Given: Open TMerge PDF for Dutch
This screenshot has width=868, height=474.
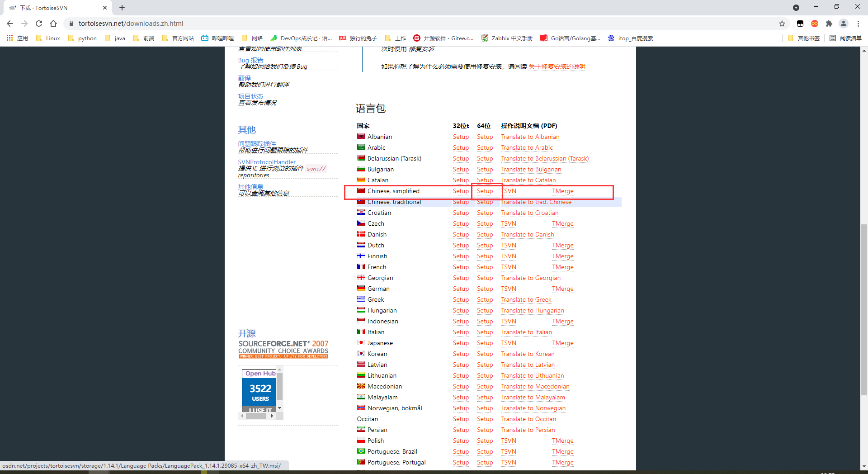Looking at the screenshot, I should 562,246.
